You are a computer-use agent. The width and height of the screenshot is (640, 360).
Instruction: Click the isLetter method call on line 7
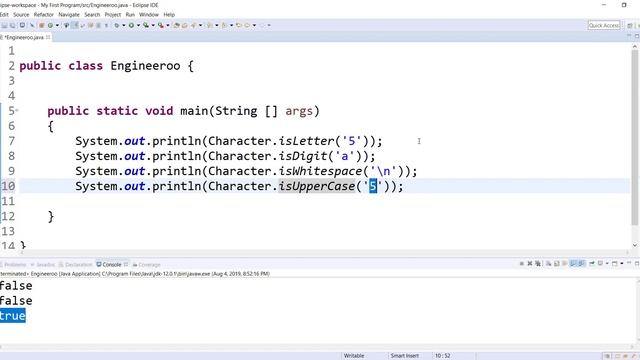[x=306, y=141]
